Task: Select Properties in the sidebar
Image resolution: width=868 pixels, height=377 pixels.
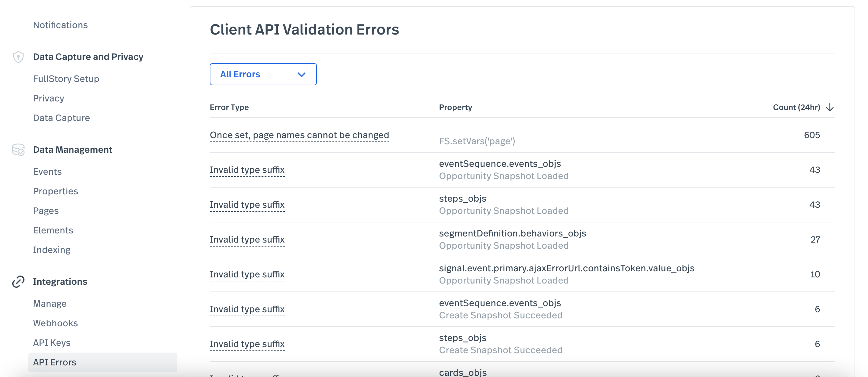Action: (x=56, y=191)
